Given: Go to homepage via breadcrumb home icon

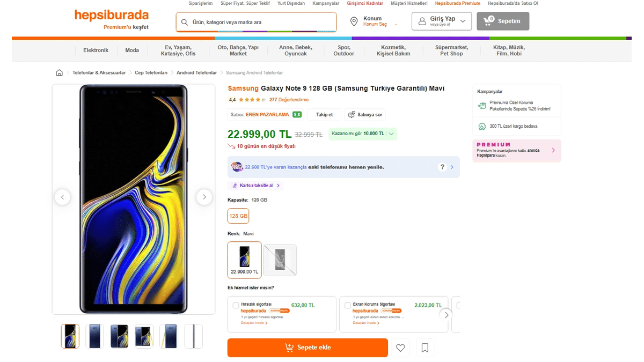Looking at the screenshot, I should click(x=59, y=72).
